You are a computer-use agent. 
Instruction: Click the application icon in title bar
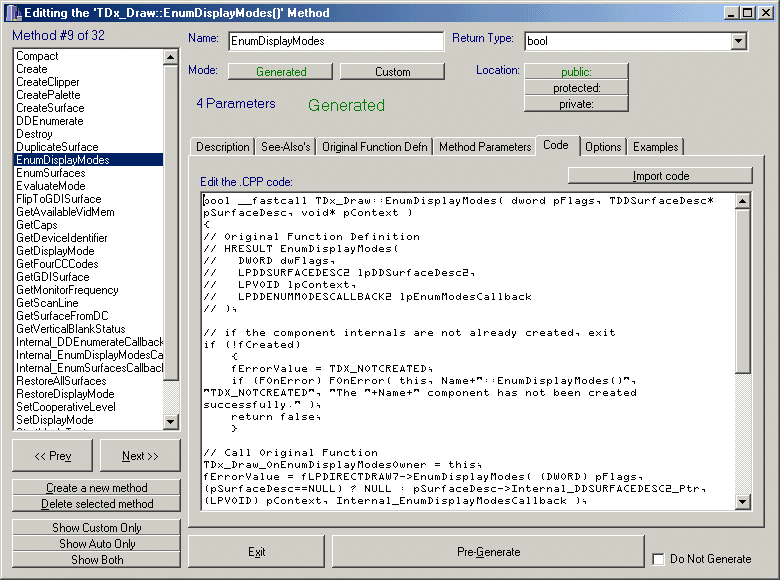[12, 11]
